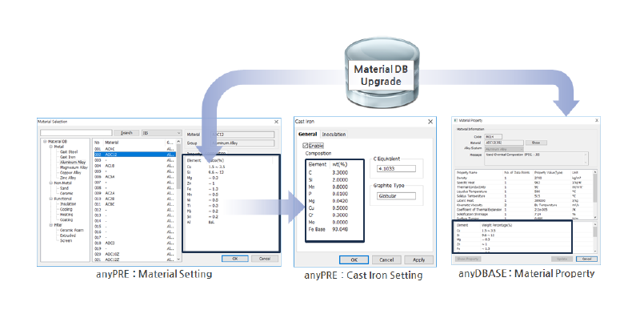Viewport: 644px width, 330px height.
Task: Toggle the Enable checkbox in Cast Iron
Action: point(306,145)
